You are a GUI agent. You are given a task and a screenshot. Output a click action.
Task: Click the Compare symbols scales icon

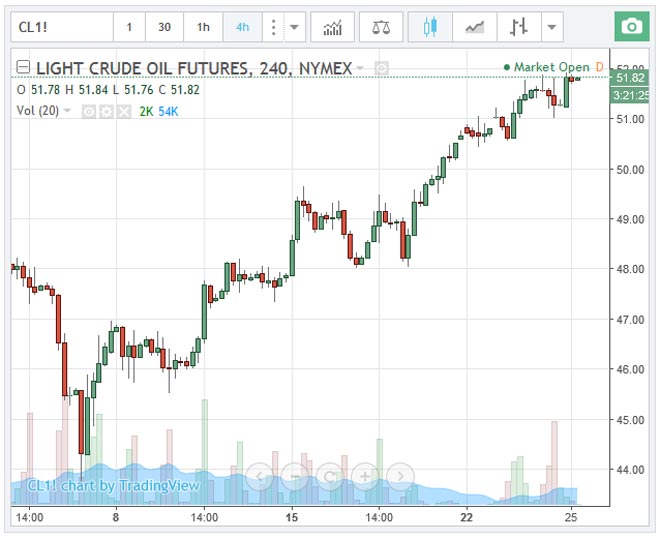point(381,27)
